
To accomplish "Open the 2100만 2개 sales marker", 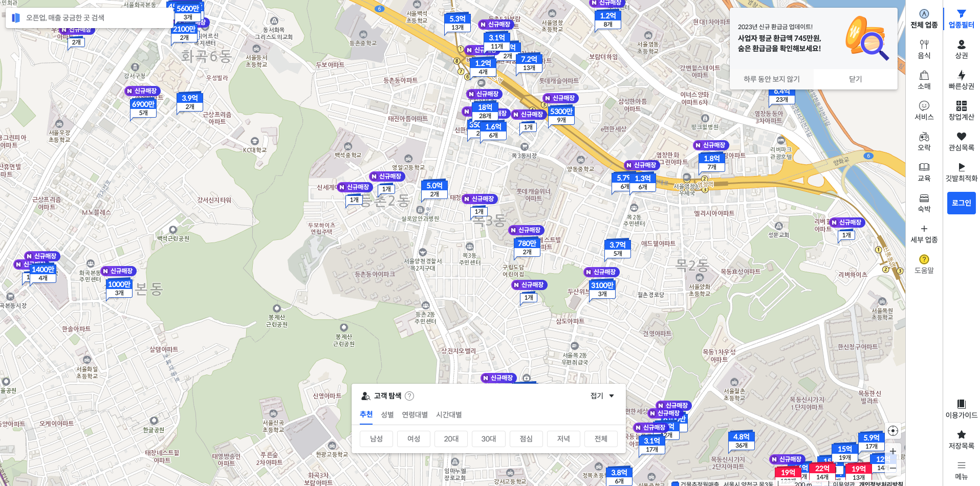I will (184, 33).
